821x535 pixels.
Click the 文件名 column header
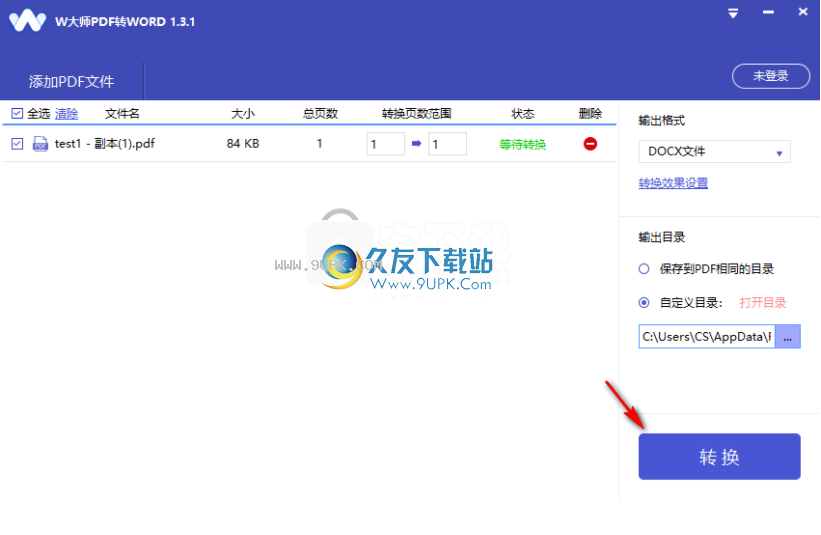pos(122,114)
